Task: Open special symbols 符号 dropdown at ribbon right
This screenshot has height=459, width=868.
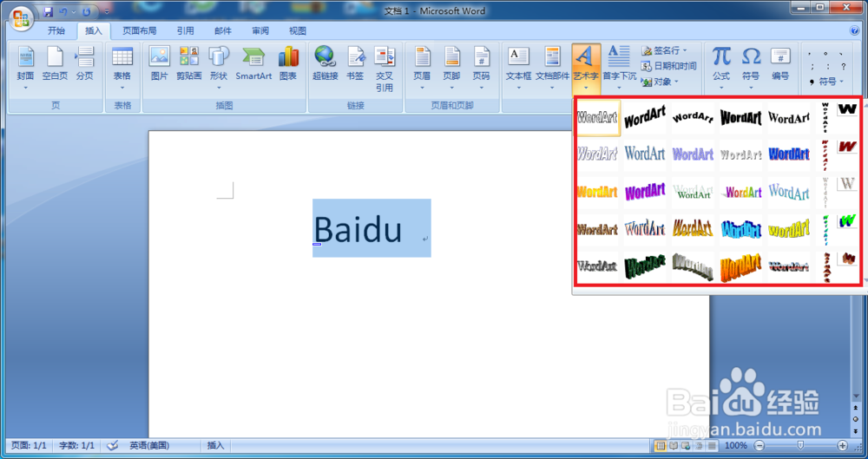Action: pos(826,82)
